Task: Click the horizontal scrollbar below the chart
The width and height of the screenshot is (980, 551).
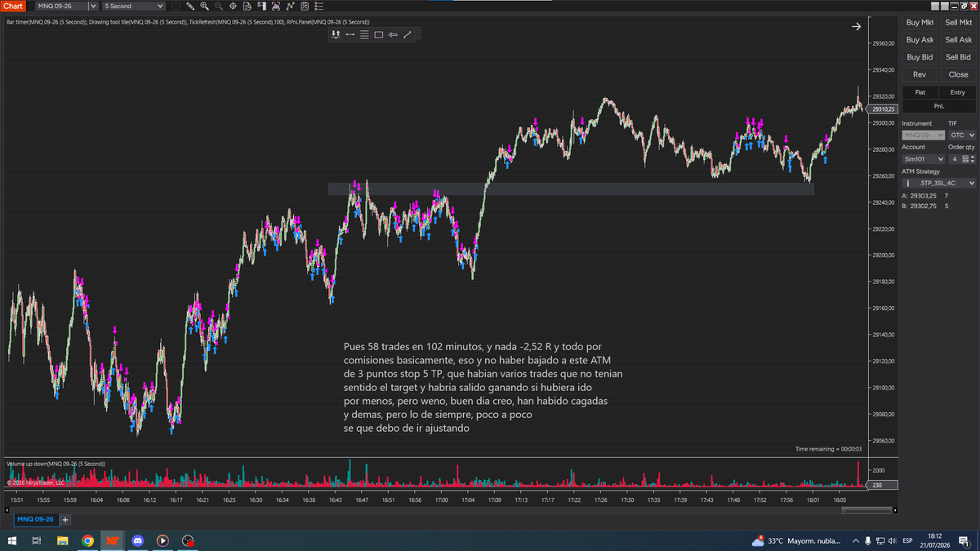Action: coord(867,510)
